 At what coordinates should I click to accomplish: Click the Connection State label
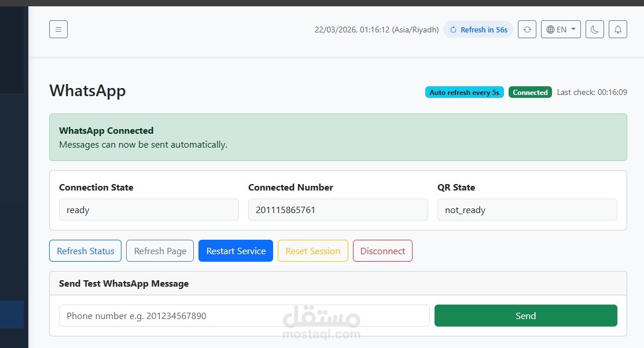coord(96,188)
